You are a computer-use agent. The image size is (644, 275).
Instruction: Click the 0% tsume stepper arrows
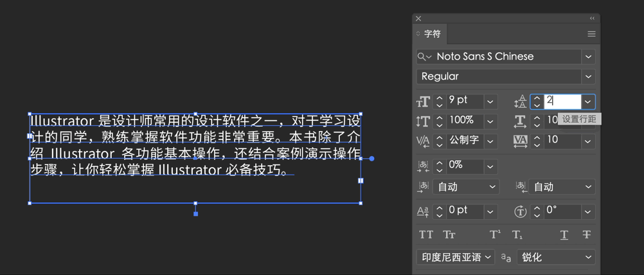click(440, 166)
